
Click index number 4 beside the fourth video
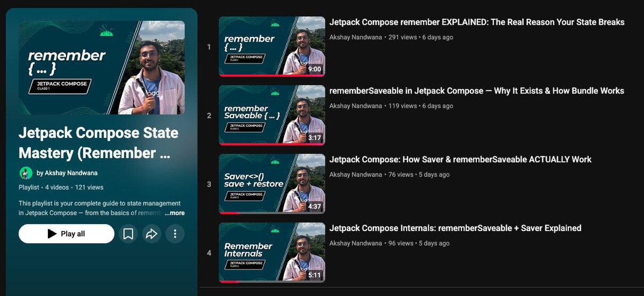(209, 253)
